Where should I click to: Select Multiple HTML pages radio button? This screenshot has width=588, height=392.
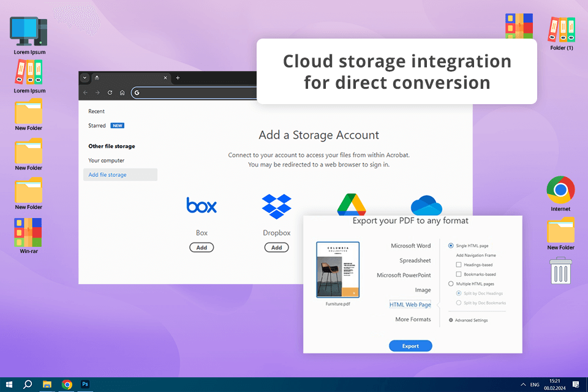pyautogui.click(x=451, y=284)
